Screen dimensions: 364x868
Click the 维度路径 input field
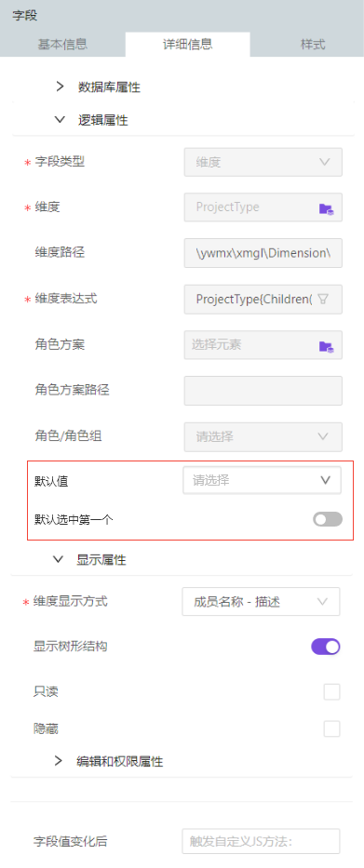[x=263, y=253]
